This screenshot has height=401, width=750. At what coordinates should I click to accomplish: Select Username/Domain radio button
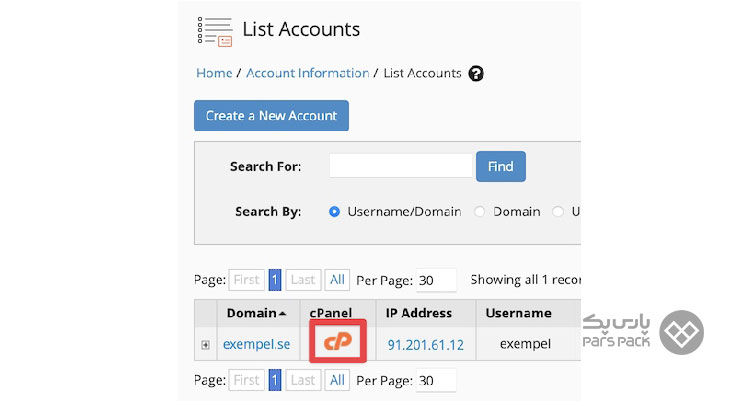(334, 212)
